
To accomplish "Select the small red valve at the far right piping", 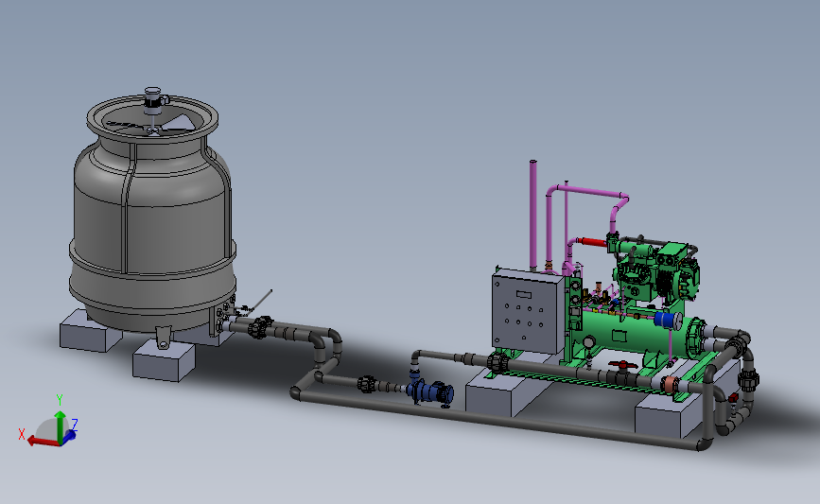I will pyautogui.click(x=733, y=398).
